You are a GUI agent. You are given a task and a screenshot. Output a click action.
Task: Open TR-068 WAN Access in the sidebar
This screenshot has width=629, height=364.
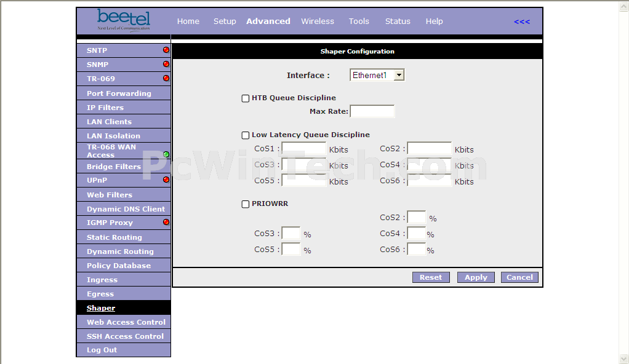(124, 151)
